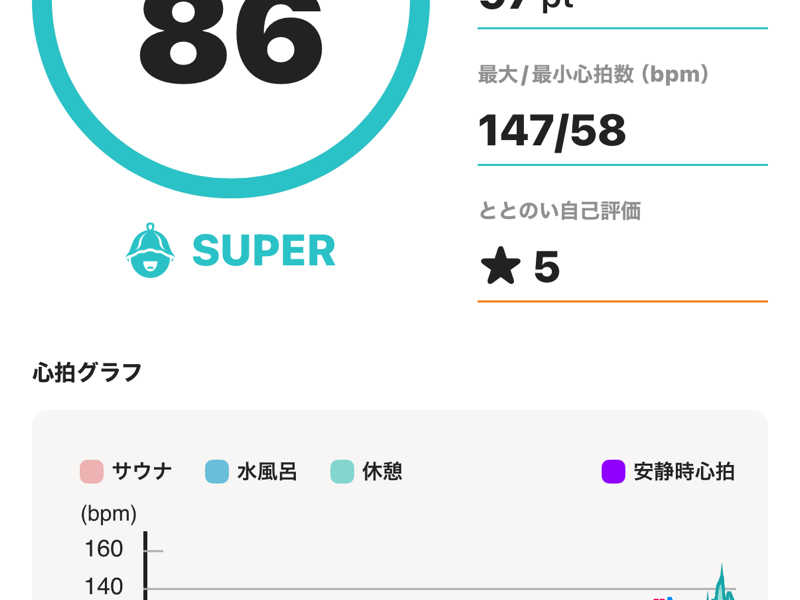This screenshot has height=600, width=800.
Task: Toggle the 安静時心拍 legend label
Action: point(684,471)
